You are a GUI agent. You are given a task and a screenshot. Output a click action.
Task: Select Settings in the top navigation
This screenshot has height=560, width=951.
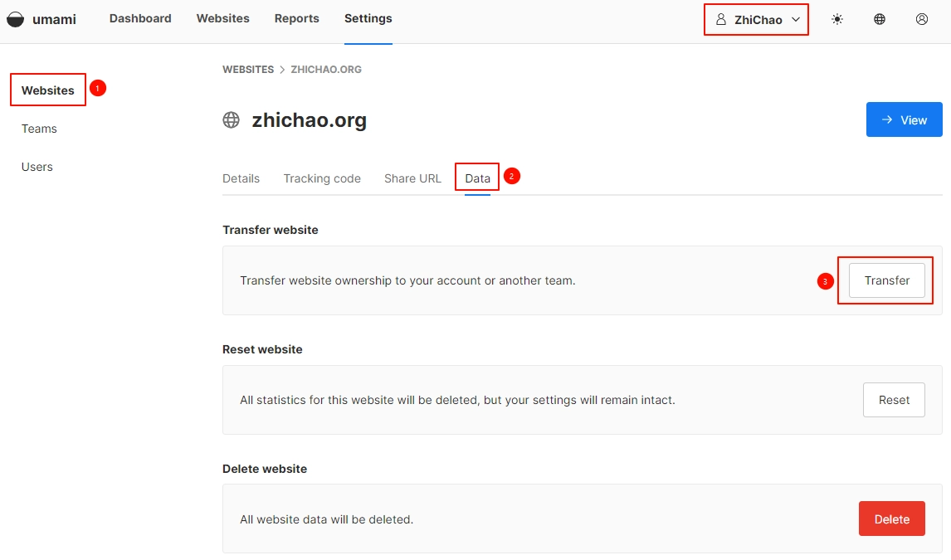coord(368,18)
